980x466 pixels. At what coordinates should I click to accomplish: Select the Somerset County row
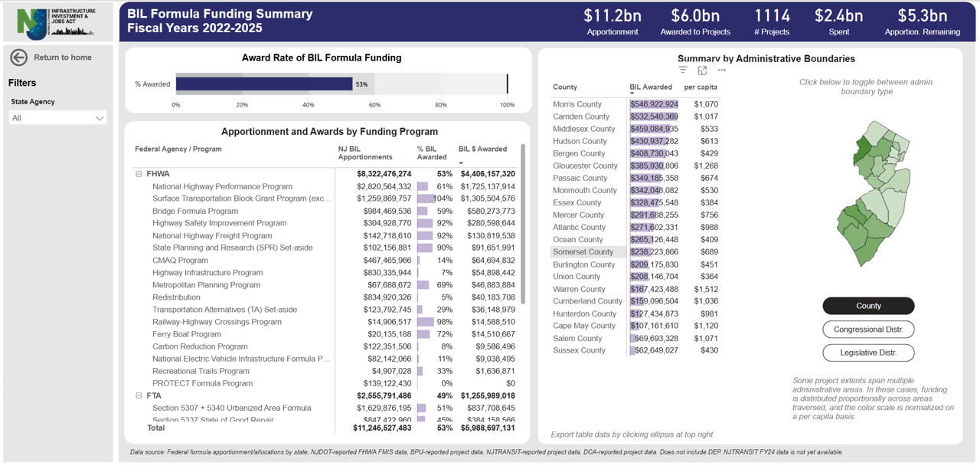click(583, 252)
